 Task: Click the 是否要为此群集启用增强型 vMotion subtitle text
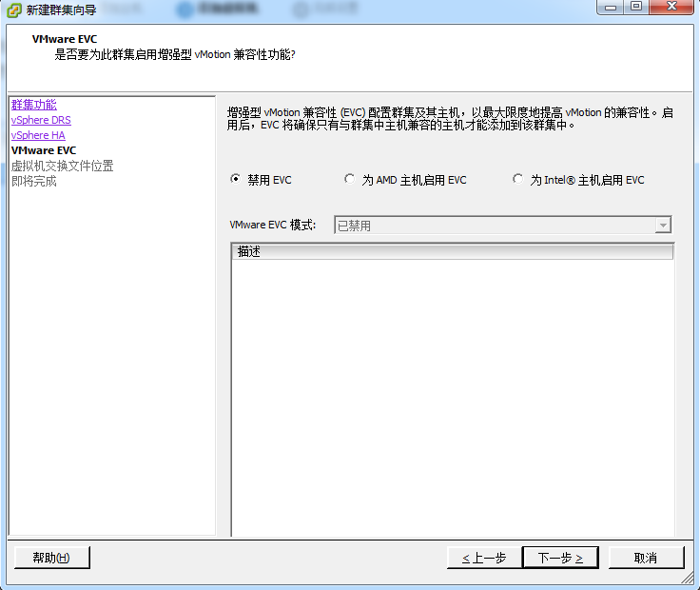(175, 55)
